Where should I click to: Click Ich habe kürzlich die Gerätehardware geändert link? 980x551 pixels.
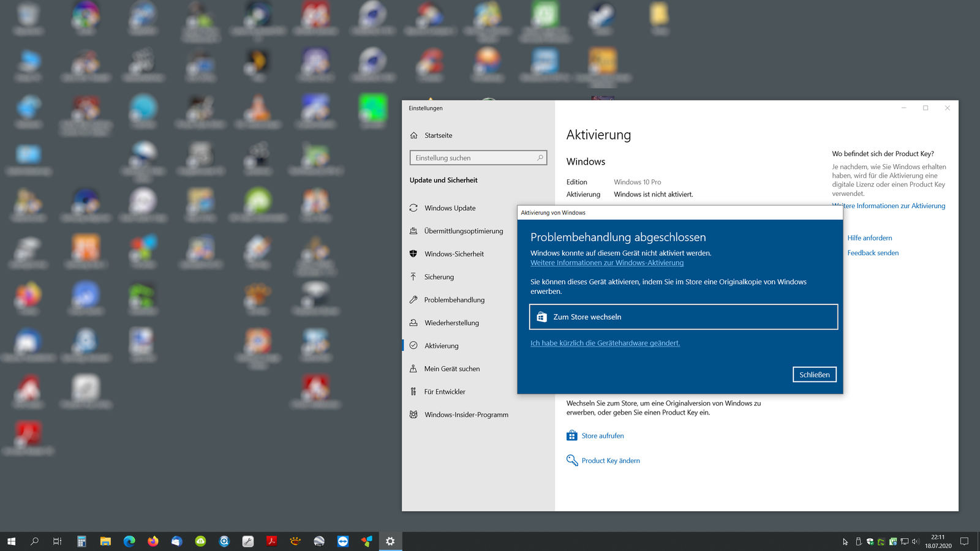[x=605, y=343]
